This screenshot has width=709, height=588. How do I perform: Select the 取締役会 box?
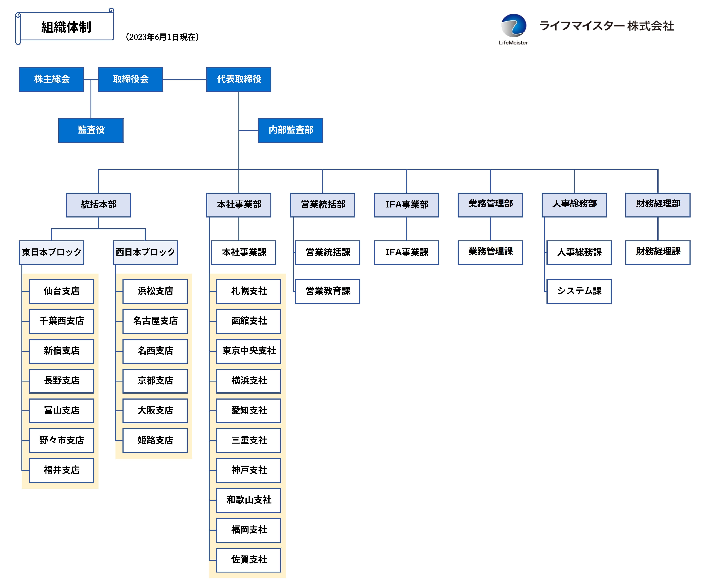click(130, 79)
